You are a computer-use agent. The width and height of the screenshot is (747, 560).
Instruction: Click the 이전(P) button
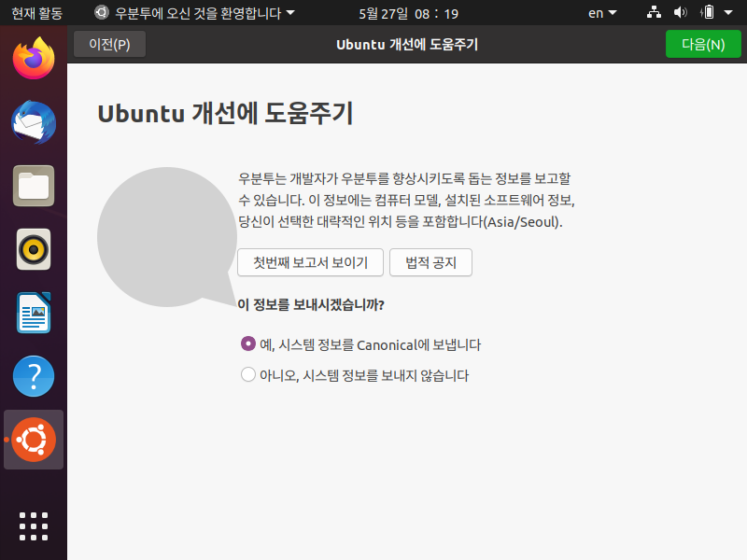coord(109,44)
